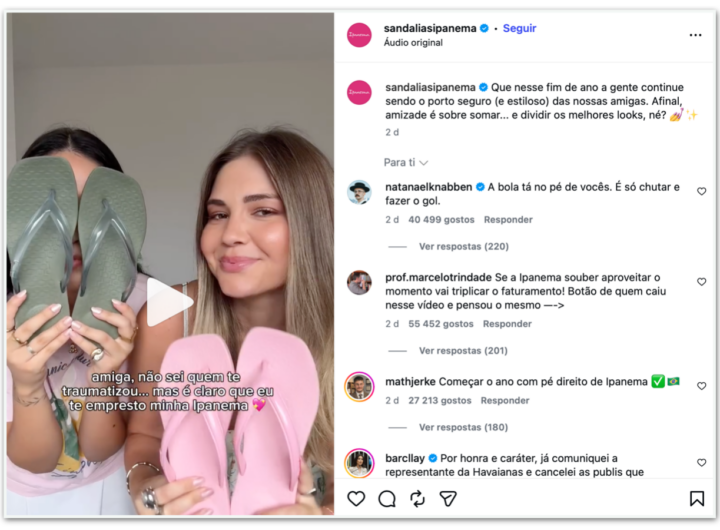720x530 pixels.
Task: Open comment box via speech bubble icon
Action: (x=387, y=498)
